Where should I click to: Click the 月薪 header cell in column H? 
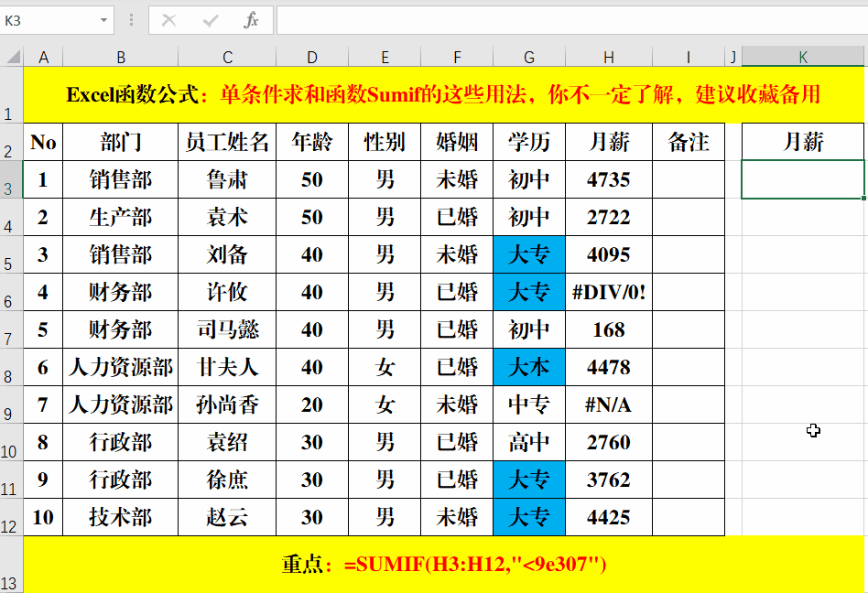coord(609,142)
